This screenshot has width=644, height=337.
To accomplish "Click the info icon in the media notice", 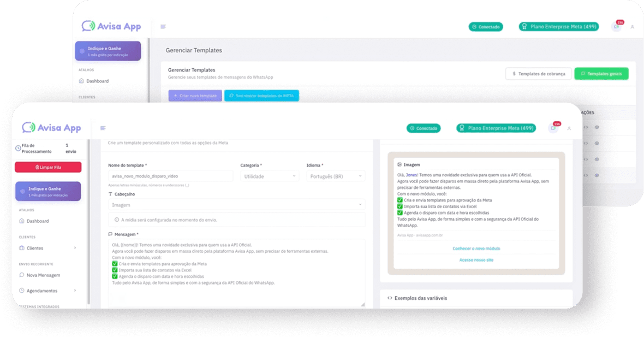I will pos(117,220).
